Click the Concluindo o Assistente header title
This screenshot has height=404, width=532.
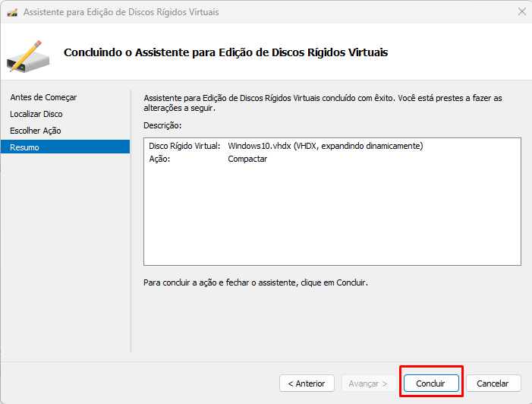tap(225, 53)
